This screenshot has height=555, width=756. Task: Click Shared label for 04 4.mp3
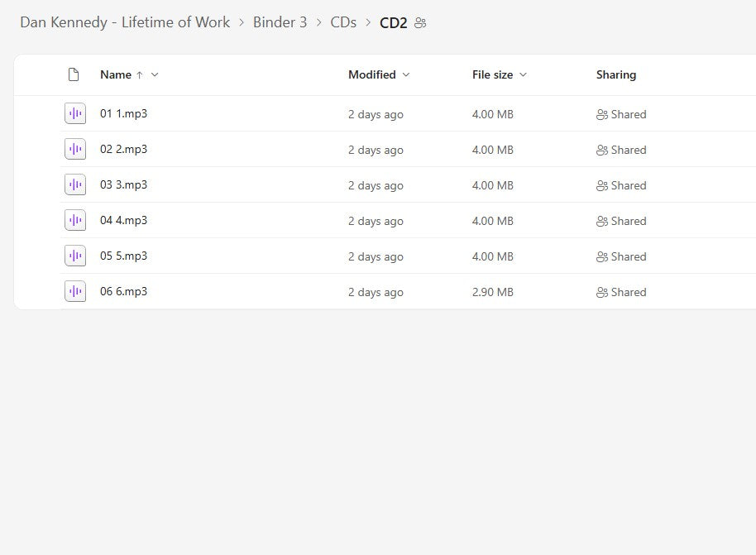(x=629, y=222)
